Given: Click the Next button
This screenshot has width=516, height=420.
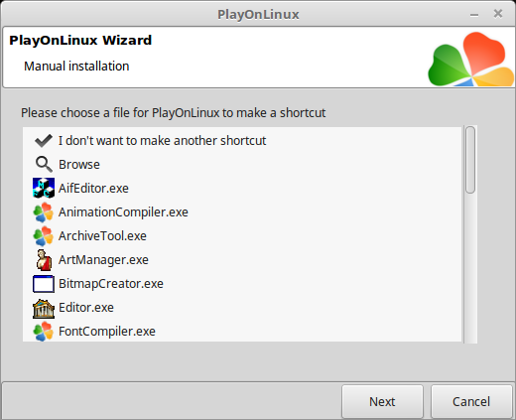Looking at the screenshot, I should pos(382,401).
